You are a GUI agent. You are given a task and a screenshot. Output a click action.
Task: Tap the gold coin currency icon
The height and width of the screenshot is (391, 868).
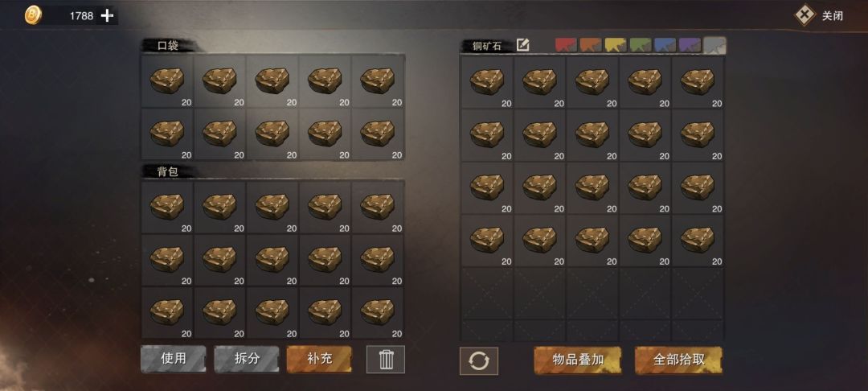coord(33,15)
